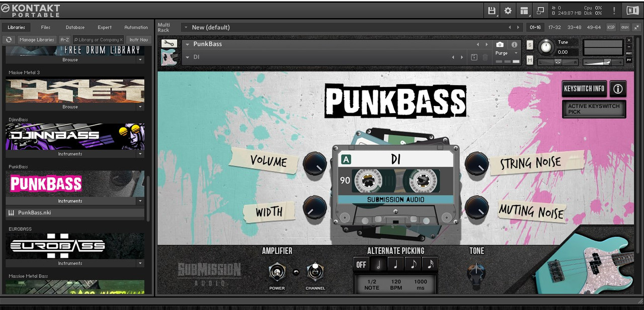Select eighth note alternate picking
Screen dimensions: 644x310
coord(413,264)
